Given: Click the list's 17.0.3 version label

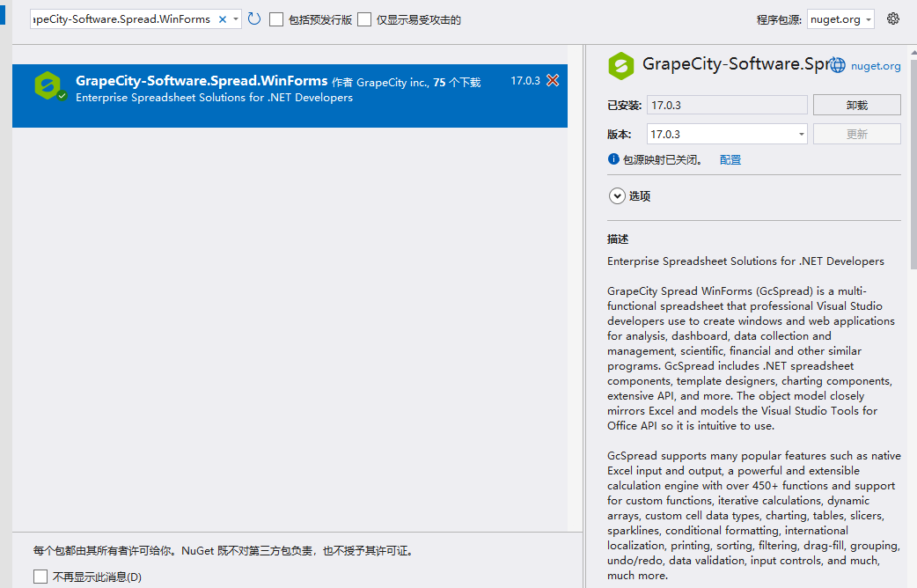Looking at the screenshot, I should coord(525,81).
